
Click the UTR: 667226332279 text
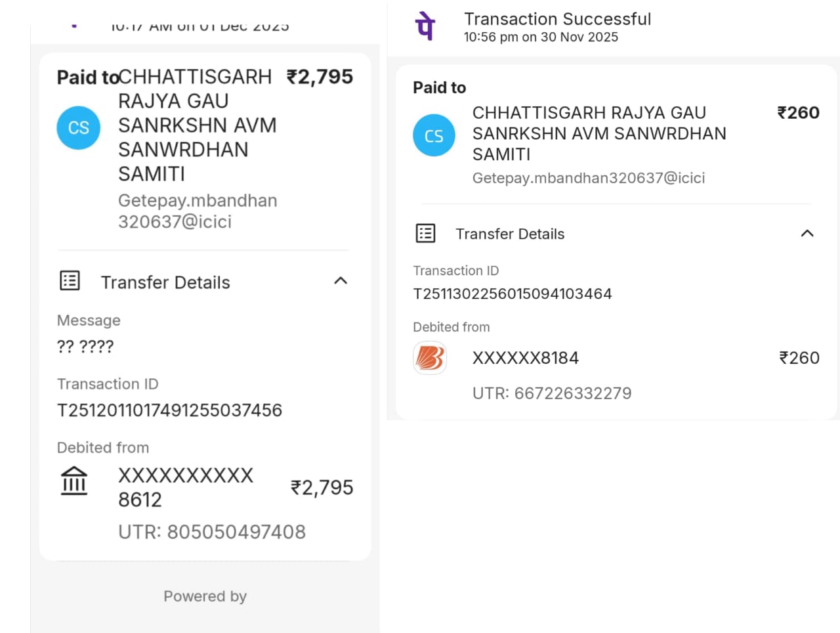[552, 393]
